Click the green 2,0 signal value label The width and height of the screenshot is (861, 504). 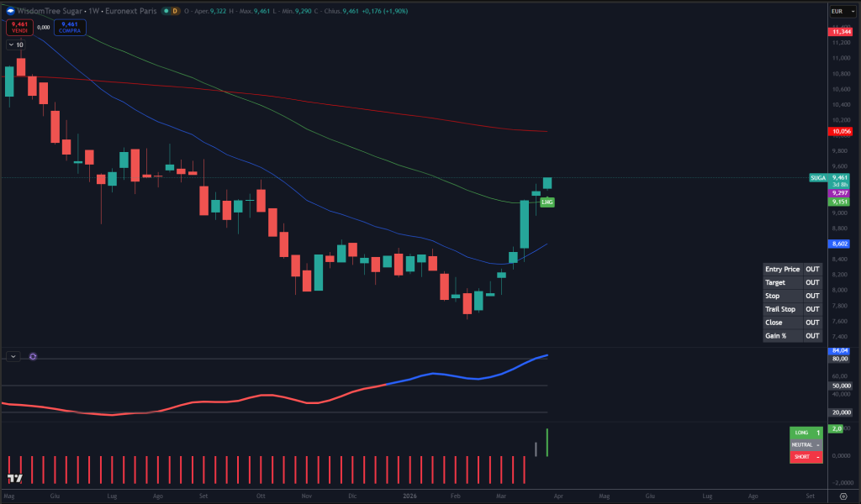837,429
